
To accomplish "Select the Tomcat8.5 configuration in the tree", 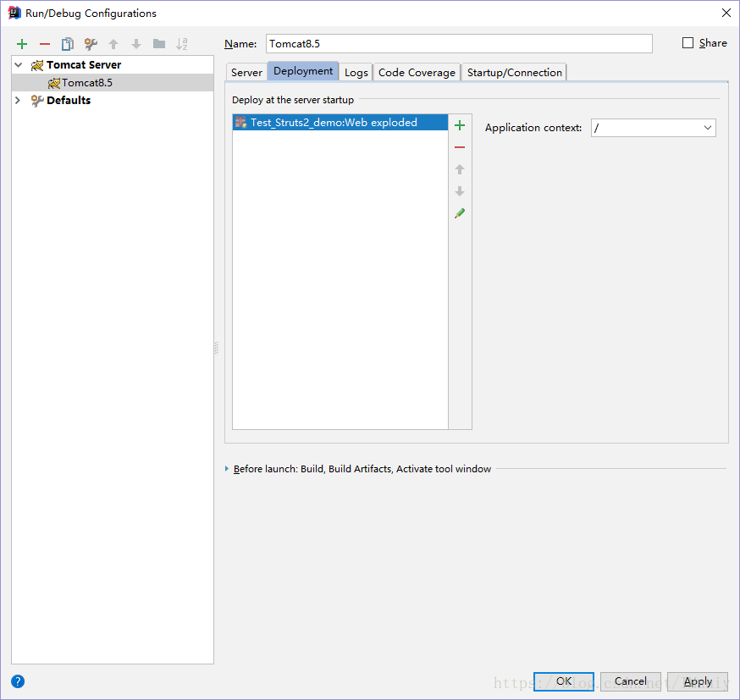I will (113, 83).
